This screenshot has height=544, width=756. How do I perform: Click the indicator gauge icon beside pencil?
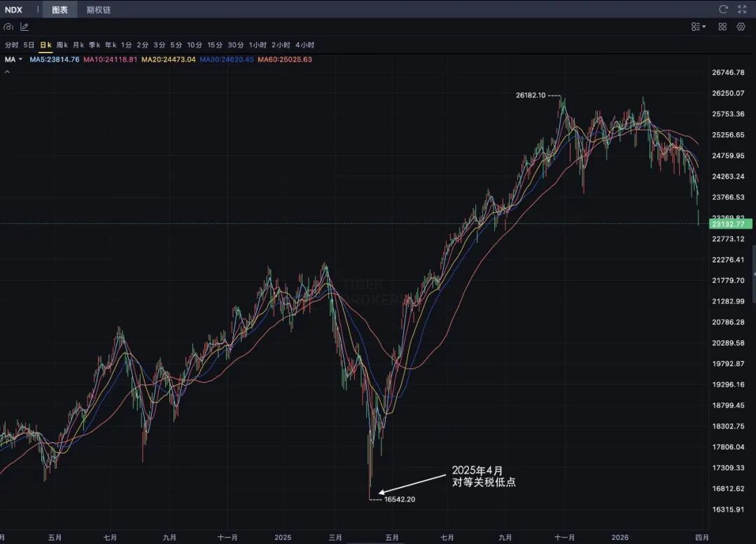point(8,27)
